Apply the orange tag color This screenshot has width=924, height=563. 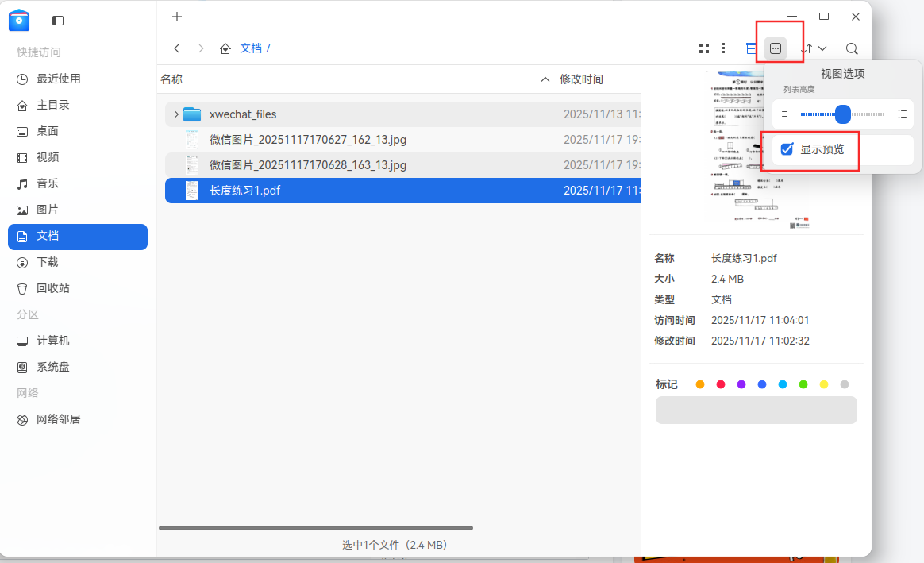tap(700, 384)
